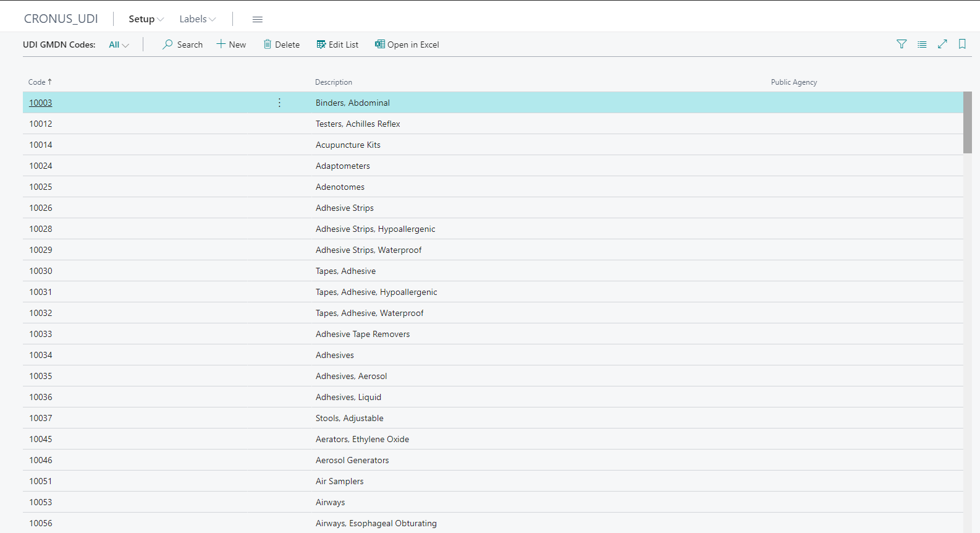Viewport: 980px width, 533px height.
Task: Click the bookmark icon
Action: [x=962, y=45]
